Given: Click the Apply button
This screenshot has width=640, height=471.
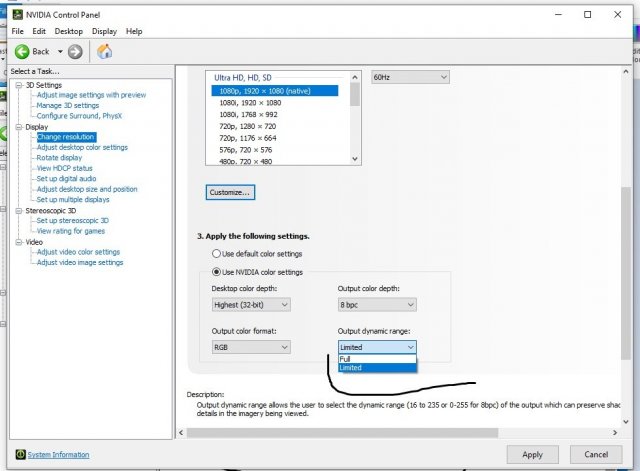Looking at the screenshot, I should [x=532, y=454].
